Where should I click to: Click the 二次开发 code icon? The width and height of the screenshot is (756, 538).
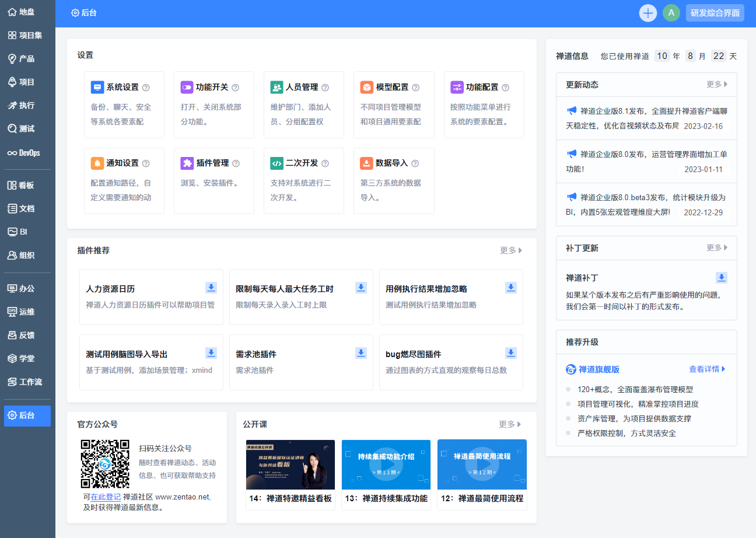pyautogui.click(x=277, y=163)
